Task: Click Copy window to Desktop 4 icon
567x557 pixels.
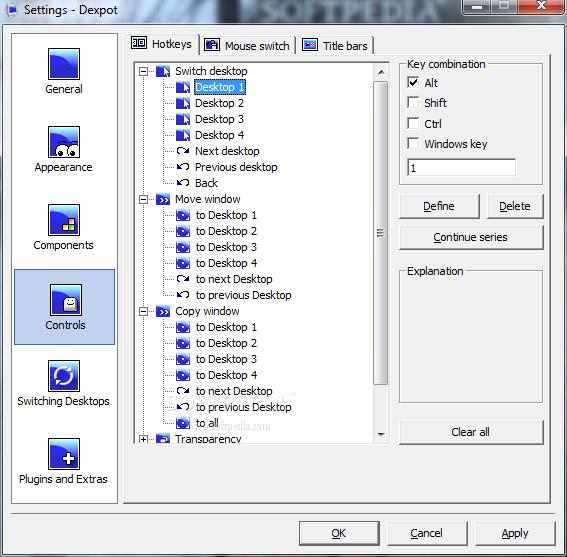Action: (183, 375)
